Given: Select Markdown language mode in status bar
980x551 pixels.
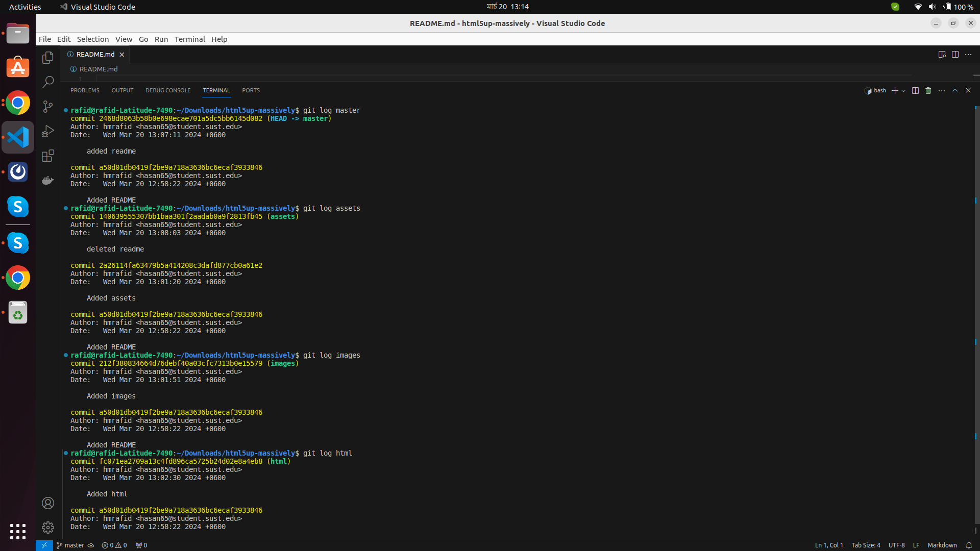Looking at the screenshot, I should (x=942, y=545).
